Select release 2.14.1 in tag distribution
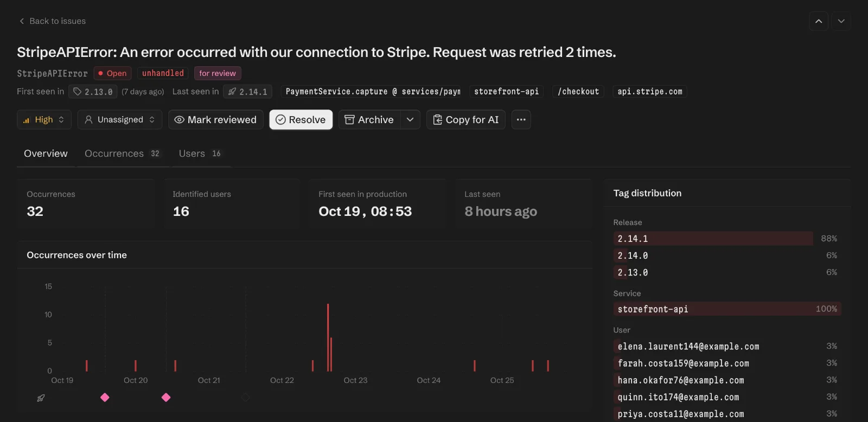This screenshot has height=422, width=868. click(x=727, y=239)
